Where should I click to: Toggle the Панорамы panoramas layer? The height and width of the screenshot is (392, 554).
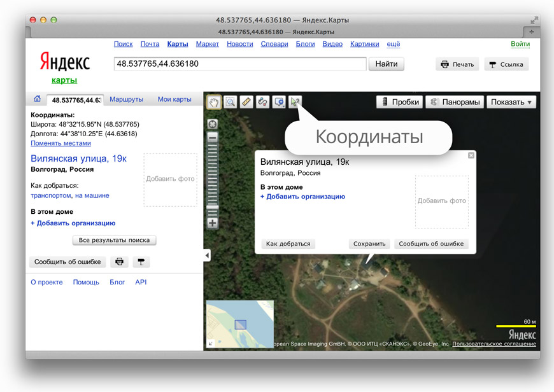[455, 102]
